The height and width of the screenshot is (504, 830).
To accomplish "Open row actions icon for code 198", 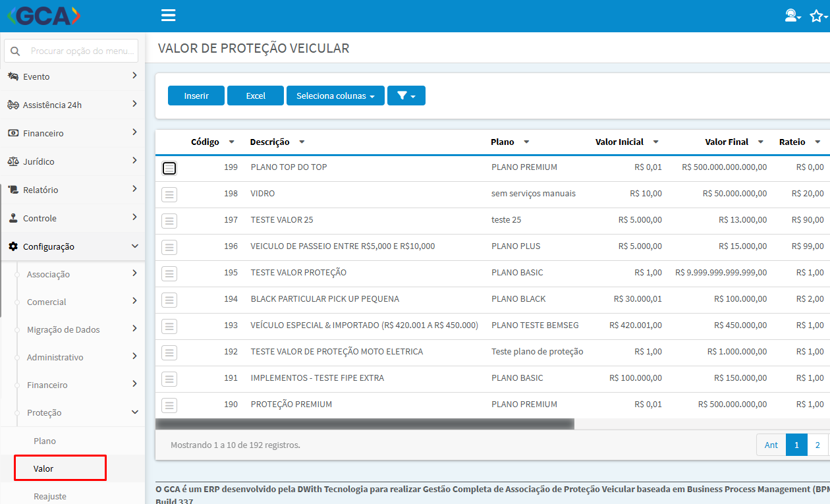I will [x=169, y=194].
